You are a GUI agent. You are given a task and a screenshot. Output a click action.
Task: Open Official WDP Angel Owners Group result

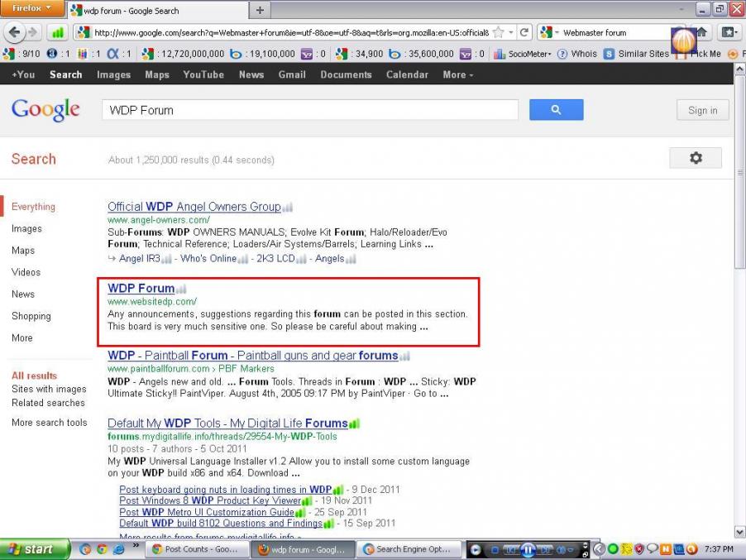click(x=194, y=207)
